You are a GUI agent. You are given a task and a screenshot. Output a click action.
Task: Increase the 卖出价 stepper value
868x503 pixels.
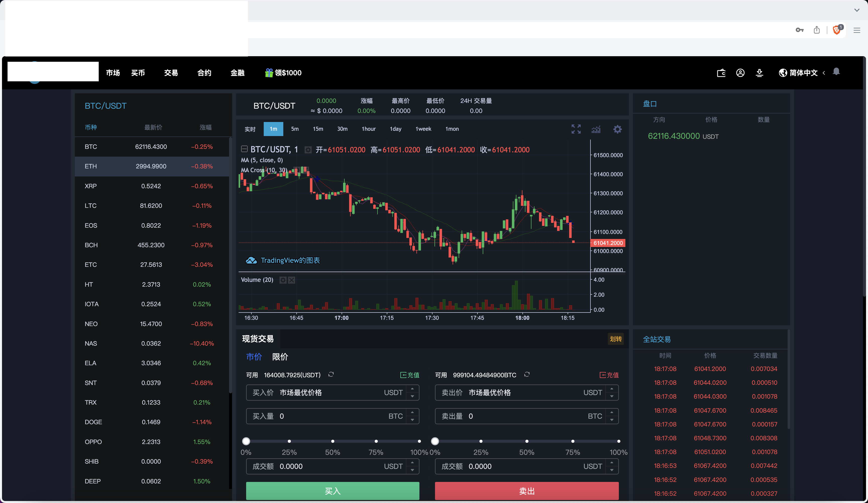click(612, 389)
